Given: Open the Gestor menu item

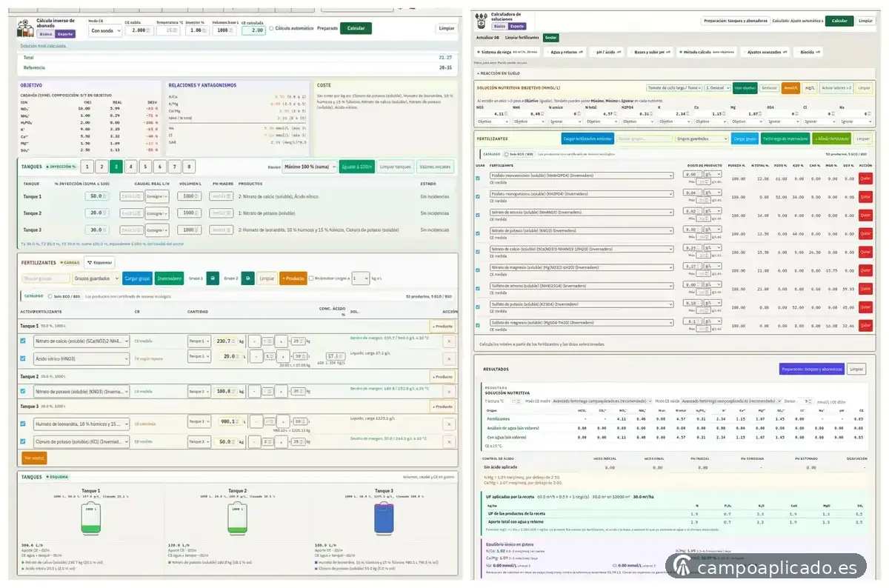Looking at the screenshot, I should [x=550, y=37].
